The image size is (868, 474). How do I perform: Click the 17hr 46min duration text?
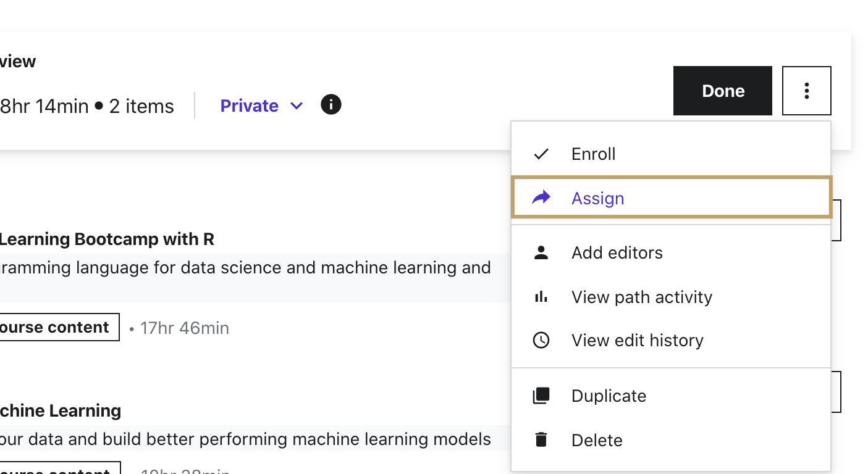click(184, 328)
